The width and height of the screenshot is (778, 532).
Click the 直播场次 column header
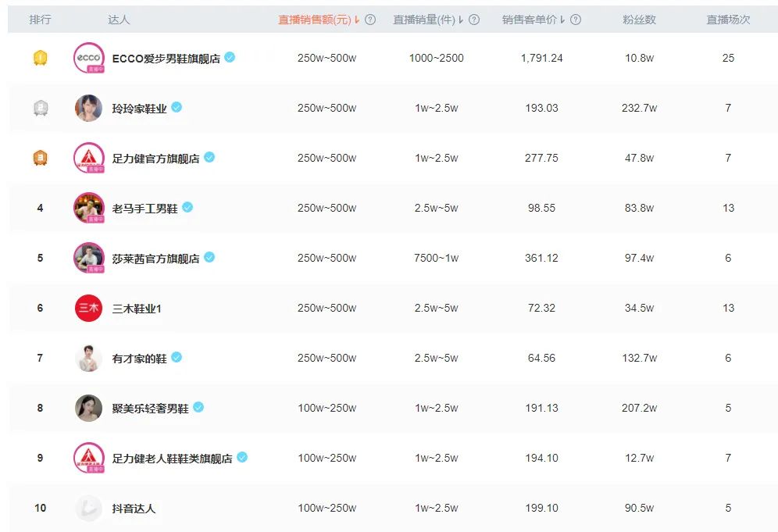click(728, 20)
